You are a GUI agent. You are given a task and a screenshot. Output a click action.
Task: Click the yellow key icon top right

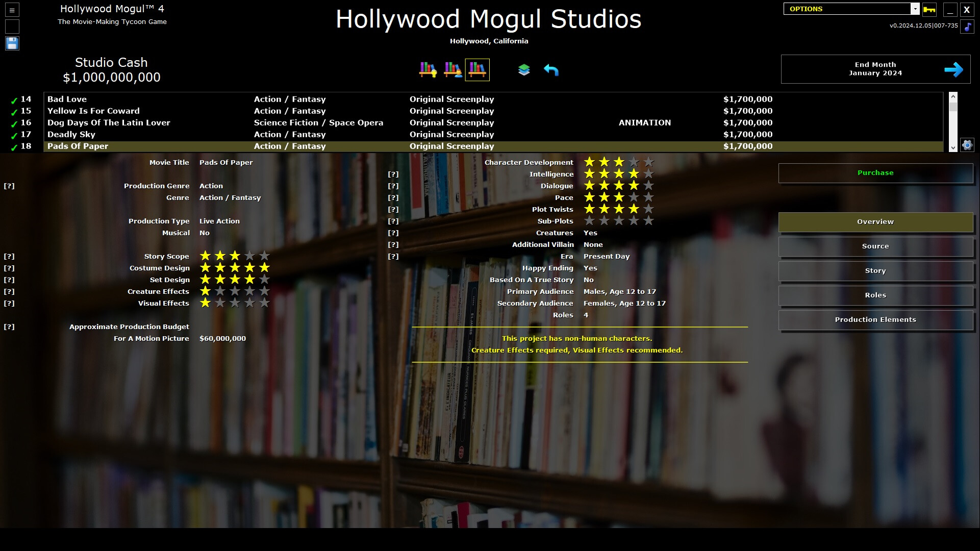929,9
